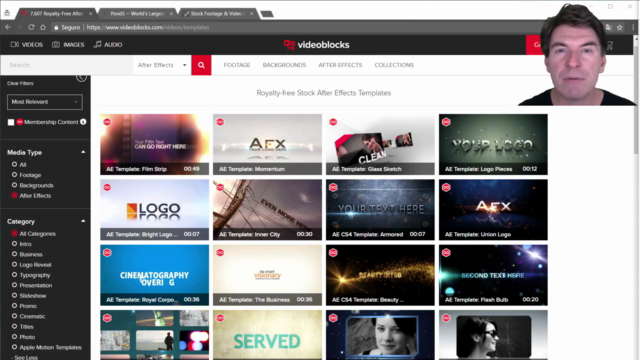Open AE Template: Inner City thumbnail

(x=267, y=210)
